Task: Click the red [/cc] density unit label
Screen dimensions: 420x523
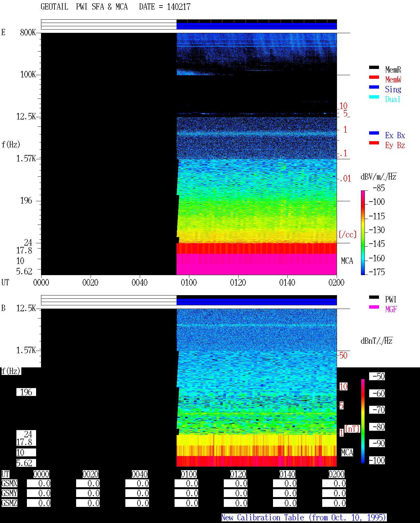Action: coord(347,234)
